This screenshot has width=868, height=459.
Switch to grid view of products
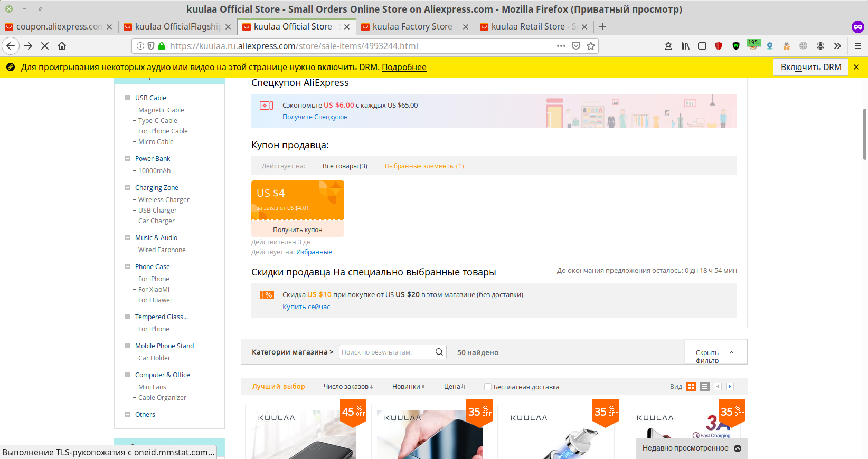pos(691,387)
